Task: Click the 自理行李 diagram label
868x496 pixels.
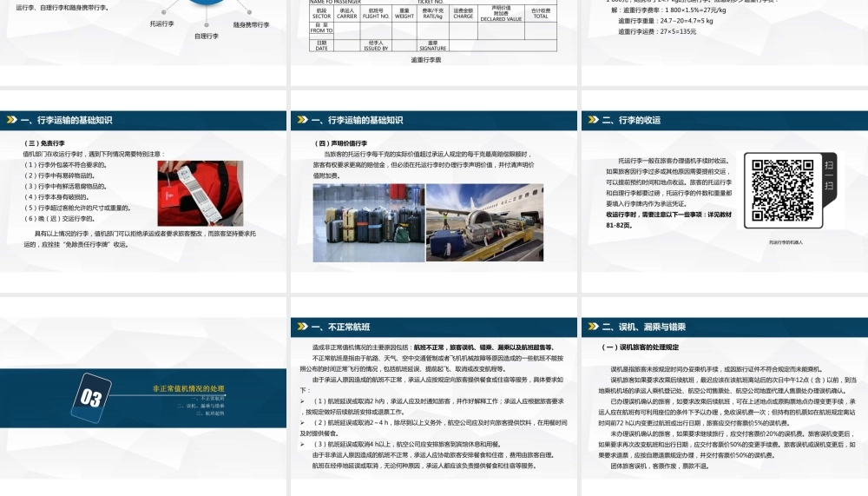Action: [207, 36]
